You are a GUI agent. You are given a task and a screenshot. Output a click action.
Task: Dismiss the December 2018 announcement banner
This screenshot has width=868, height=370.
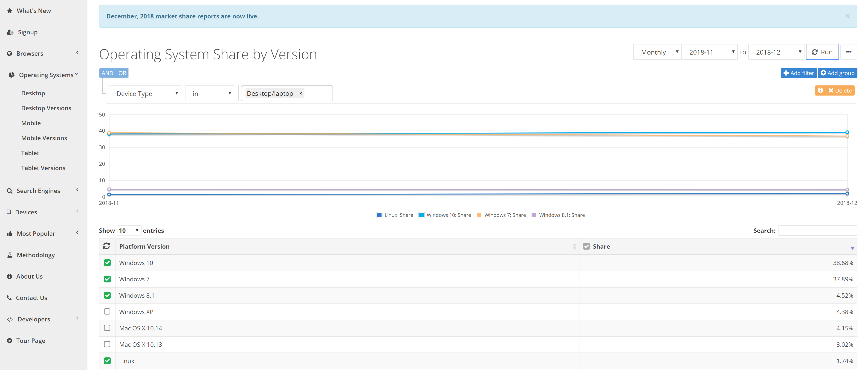(848, 16)
